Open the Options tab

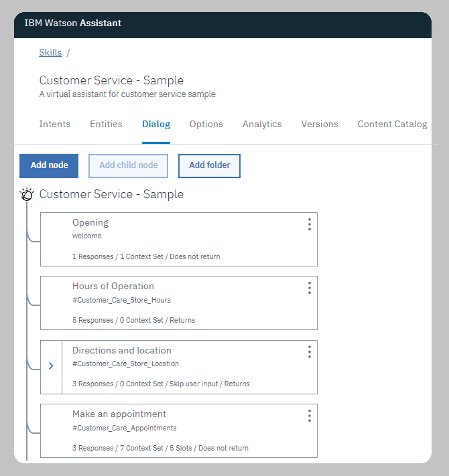point(206,124)
